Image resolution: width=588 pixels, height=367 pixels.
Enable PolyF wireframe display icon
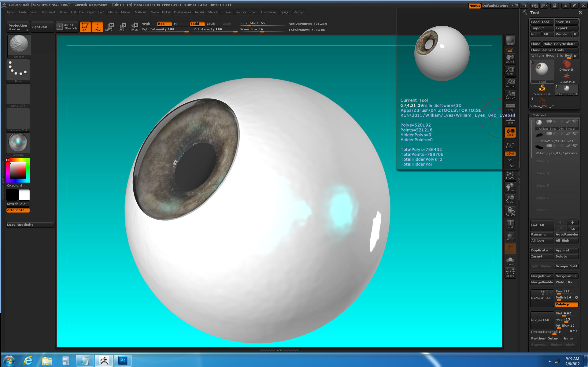(510, 224)
